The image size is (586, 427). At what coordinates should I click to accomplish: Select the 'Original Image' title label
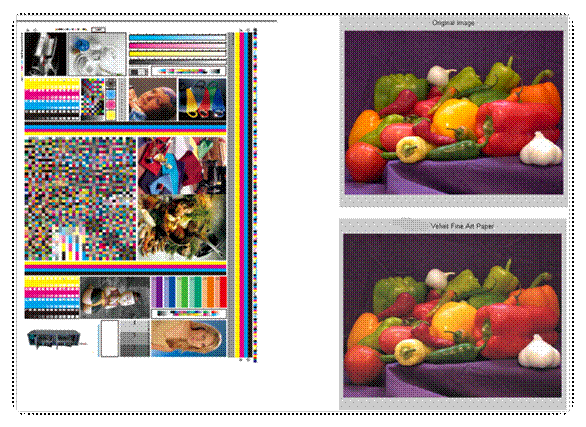pos(453,23)
